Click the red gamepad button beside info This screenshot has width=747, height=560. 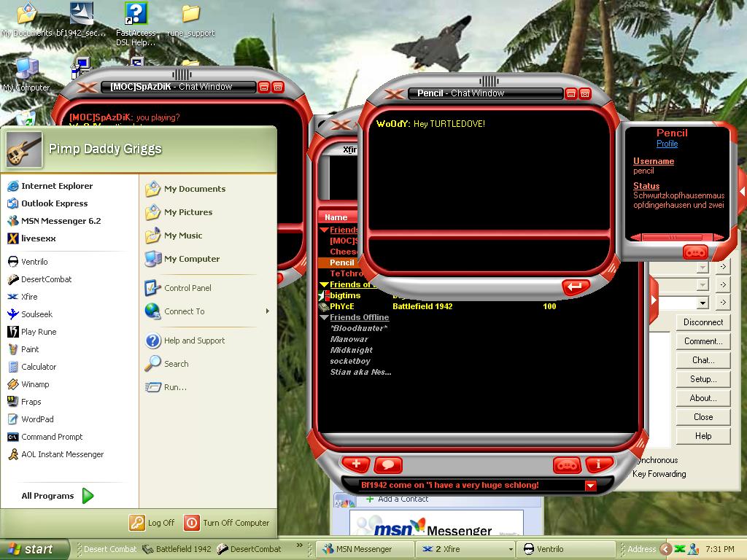coord(567,464)
